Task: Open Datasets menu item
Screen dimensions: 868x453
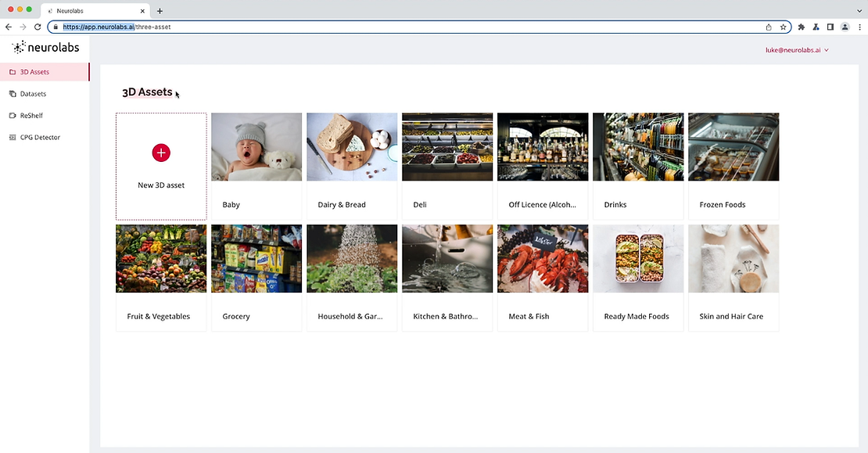Action: [45, 94]
